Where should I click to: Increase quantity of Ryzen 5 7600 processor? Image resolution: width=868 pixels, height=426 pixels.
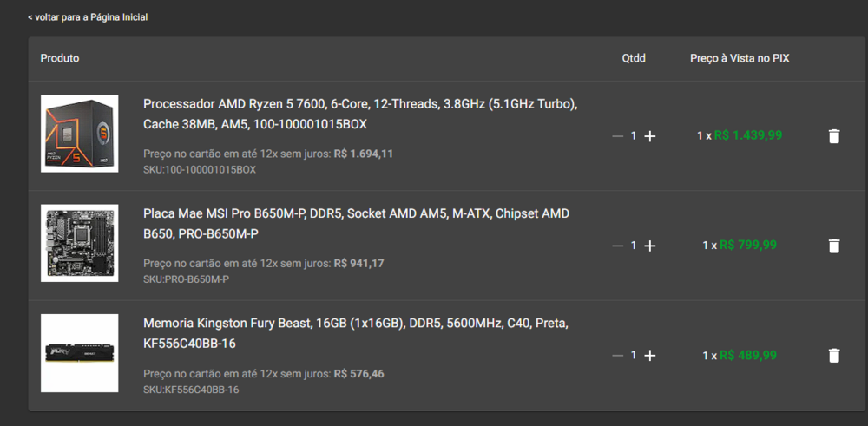[x=650, y=136]
